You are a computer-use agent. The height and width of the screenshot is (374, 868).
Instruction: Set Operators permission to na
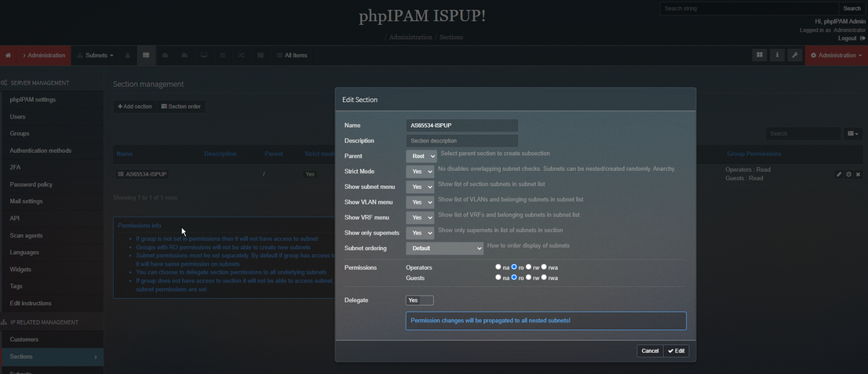click(498, 267)
